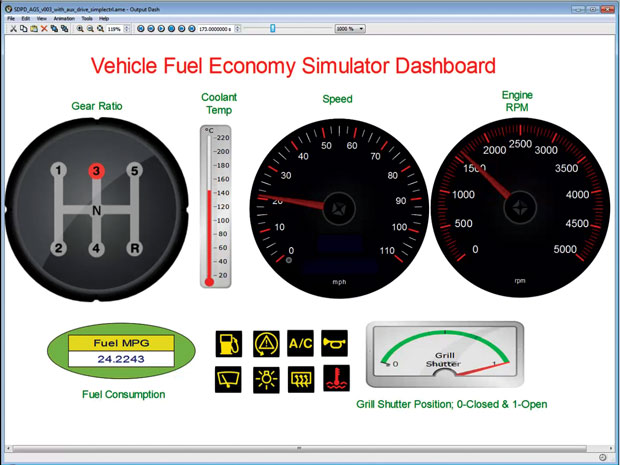Screen dimensions: 620x465
Task: Click the Paste clipboard icon
Action: tap(34, 29)
